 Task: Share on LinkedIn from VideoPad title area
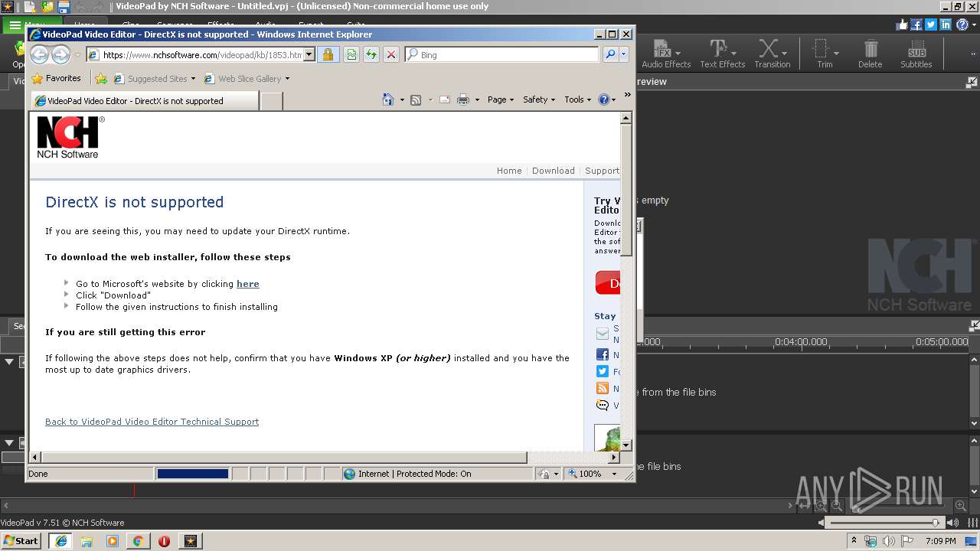pos(946,24)
